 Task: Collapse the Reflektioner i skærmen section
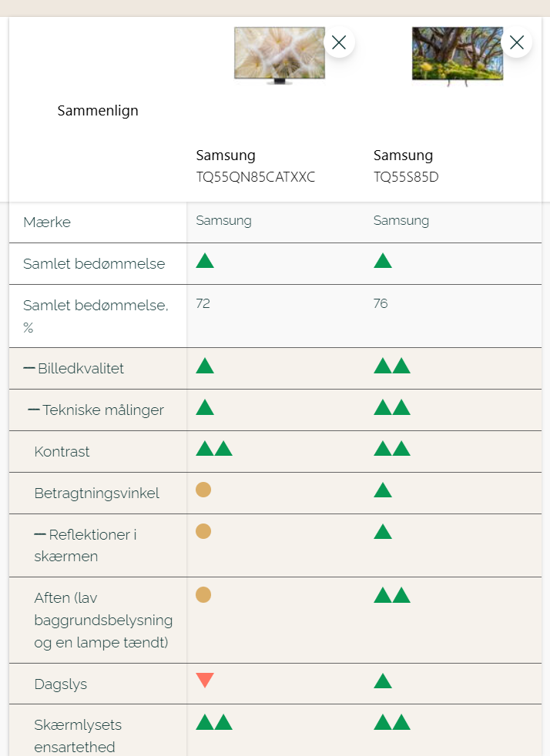[x=40, y=534]
